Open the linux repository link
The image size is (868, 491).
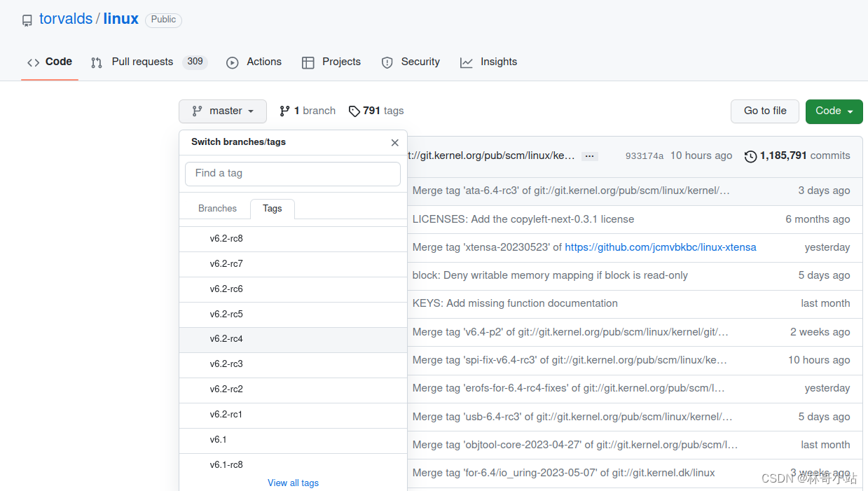pyautogui.click(x=121, y=19)
